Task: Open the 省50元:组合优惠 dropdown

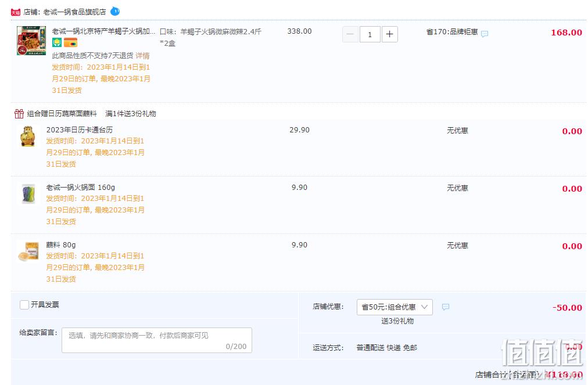Action: pyautogui.click(x=395, y=307)
